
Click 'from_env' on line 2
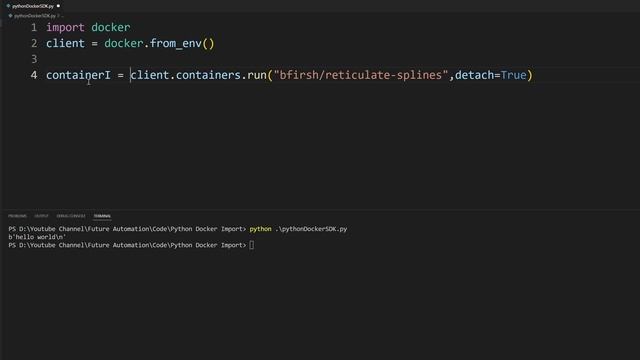176,44
